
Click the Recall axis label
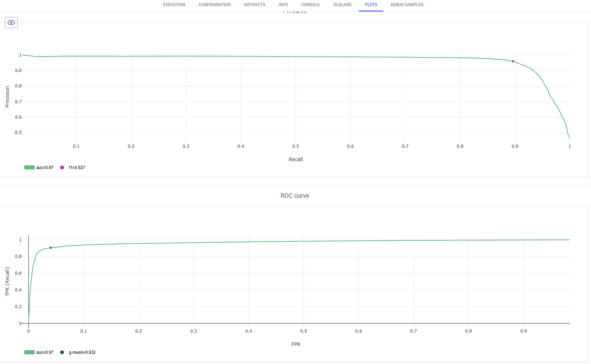pyautogui.click(x=296, y=160)
